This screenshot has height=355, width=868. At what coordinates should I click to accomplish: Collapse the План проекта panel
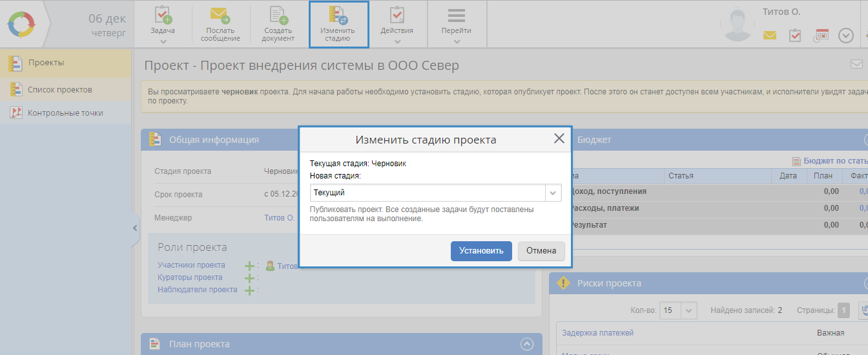(x=528, y=344)
